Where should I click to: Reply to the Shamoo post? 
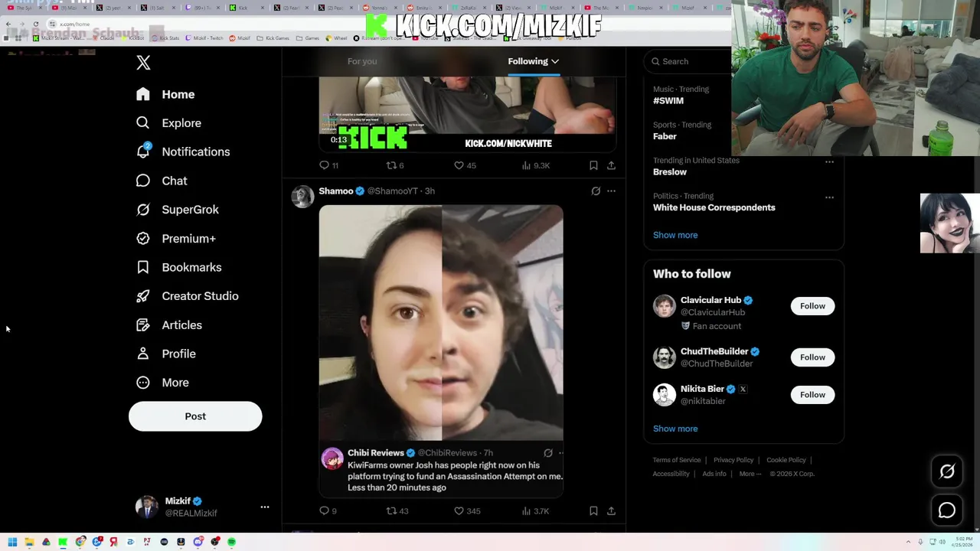tap(328, 510)
